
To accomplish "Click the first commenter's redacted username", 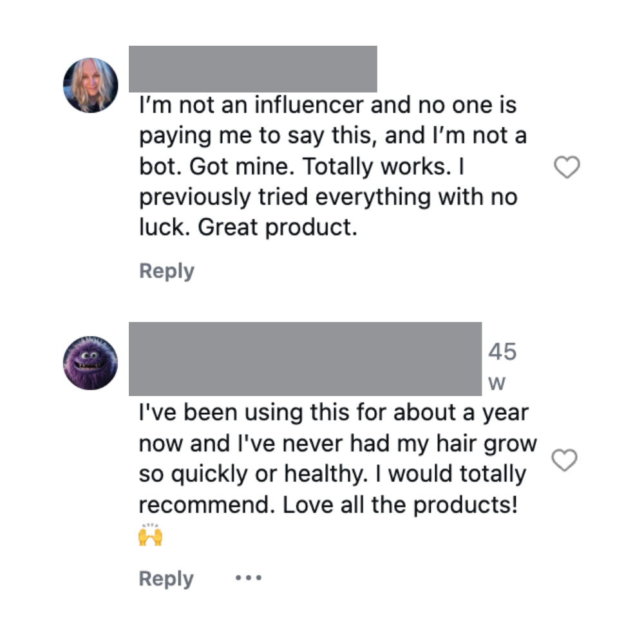I will pos(252,69).
